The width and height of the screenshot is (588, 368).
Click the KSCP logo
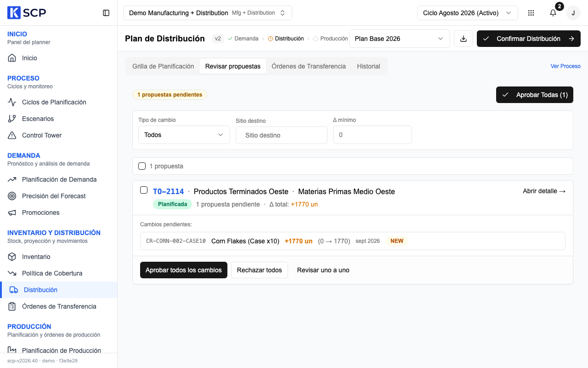click(27, 13)
